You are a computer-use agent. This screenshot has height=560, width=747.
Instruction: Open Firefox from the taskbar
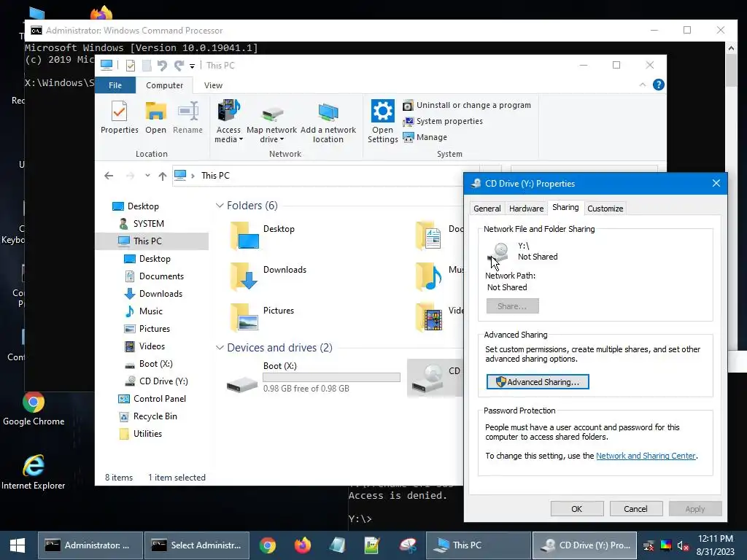pyautogui.click(x=302, y=545)
